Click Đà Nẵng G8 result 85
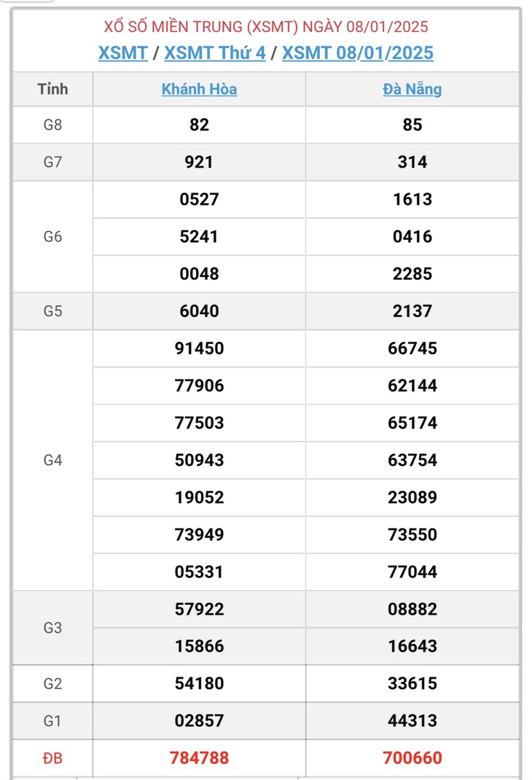532x780 pixels. (x=412, y=125)
